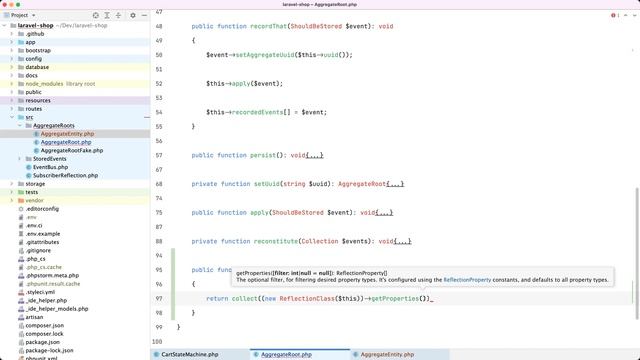The height and width of the screenshot is (360, 640).
Task: Open the _ide_helper.php file
Action: pos(46,300)
